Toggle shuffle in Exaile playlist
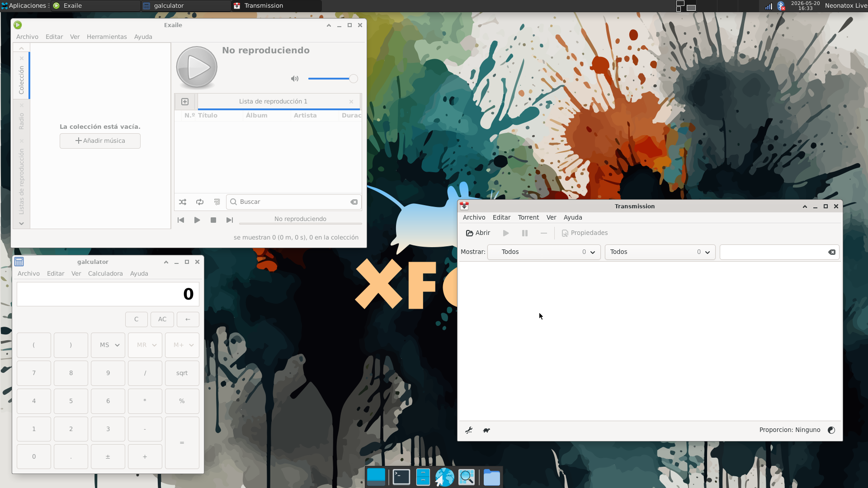This screenshot has height=488, width=868. coord(182,202)
